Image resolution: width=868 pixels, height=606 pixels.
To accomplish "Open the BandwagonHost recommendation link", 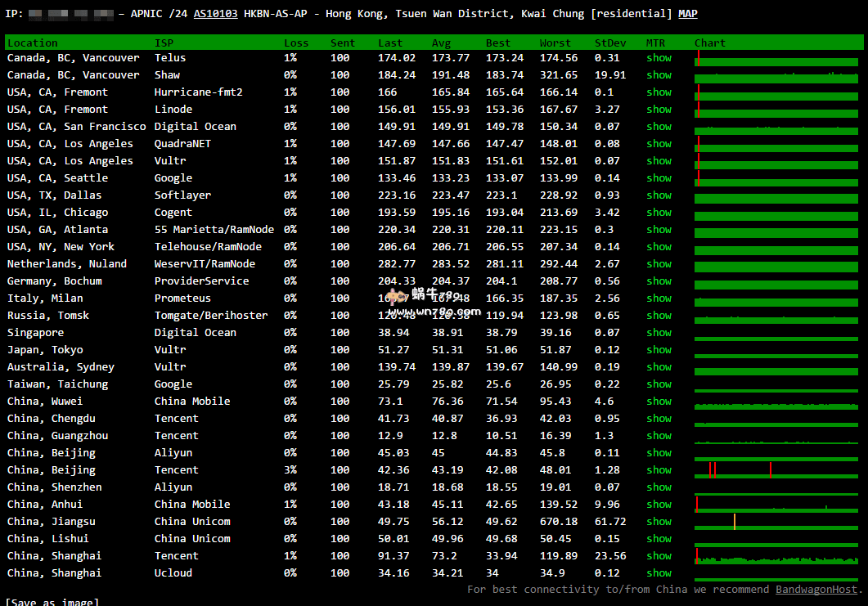I will coord(816,590).
